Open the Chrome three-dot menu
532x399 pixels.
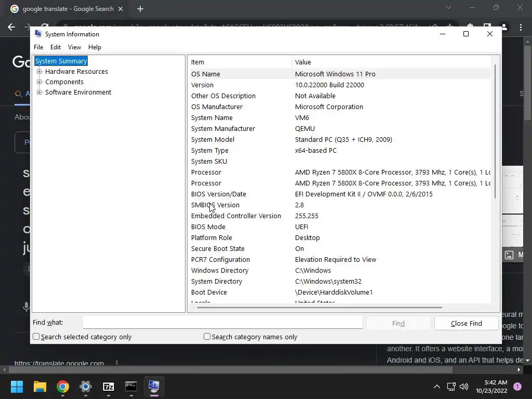[521, 27]
